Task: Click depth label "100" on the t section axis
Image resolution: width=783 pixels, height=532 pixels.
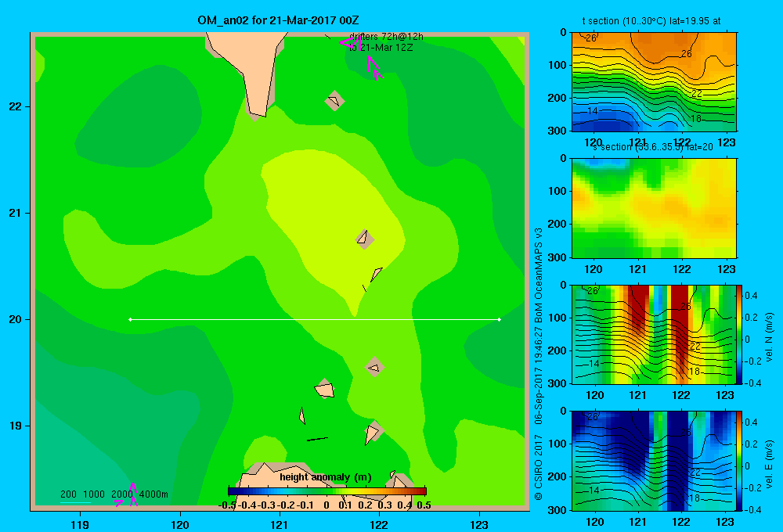Action: [x=557, y=65]
